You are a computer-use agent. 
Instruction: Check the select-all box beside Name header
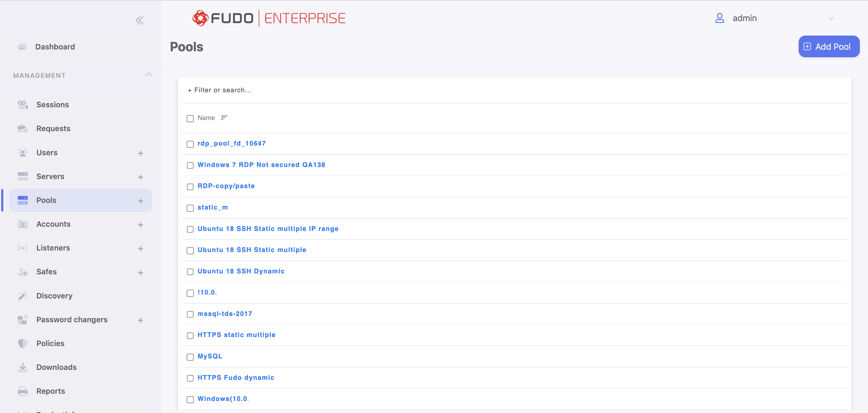click(x=190, y=118)
